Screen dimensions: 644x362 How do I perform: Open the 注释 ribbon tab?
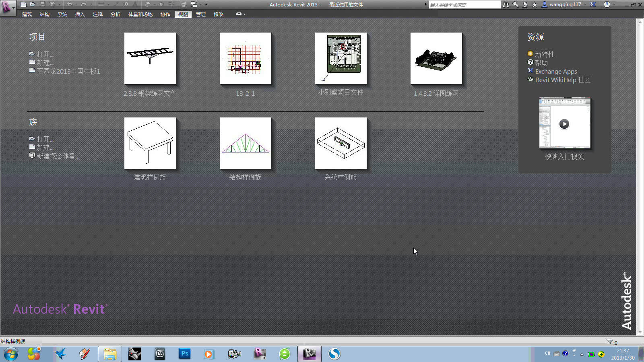[x=98, y=14]
